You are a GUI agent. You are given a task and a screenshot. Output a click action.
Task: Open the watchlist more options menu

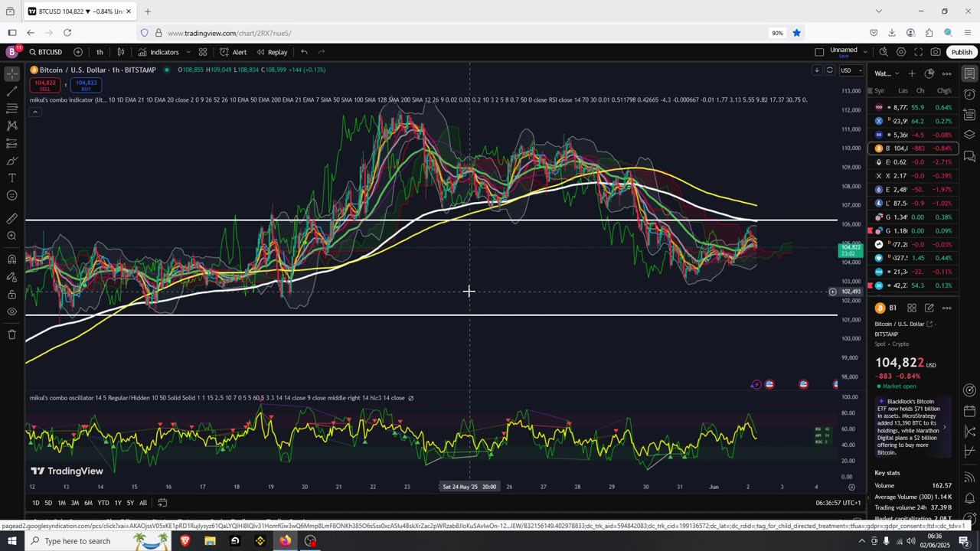pyautogui.click(x=946, y=73)
